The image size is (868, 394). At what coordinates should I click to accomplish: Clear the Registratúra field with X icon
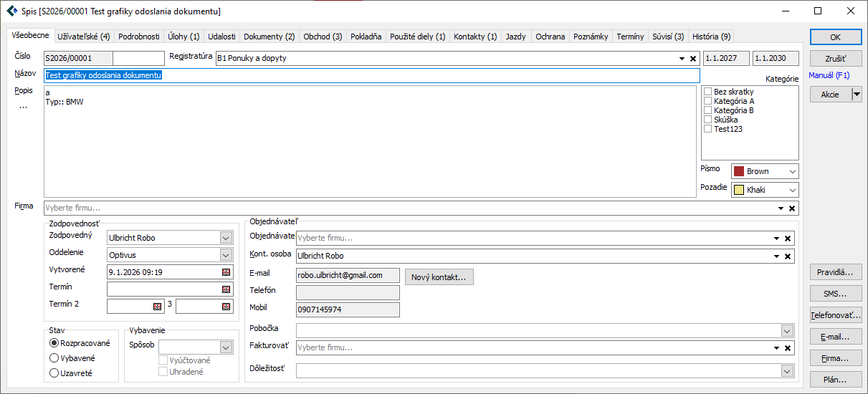[x=692, y=59]
